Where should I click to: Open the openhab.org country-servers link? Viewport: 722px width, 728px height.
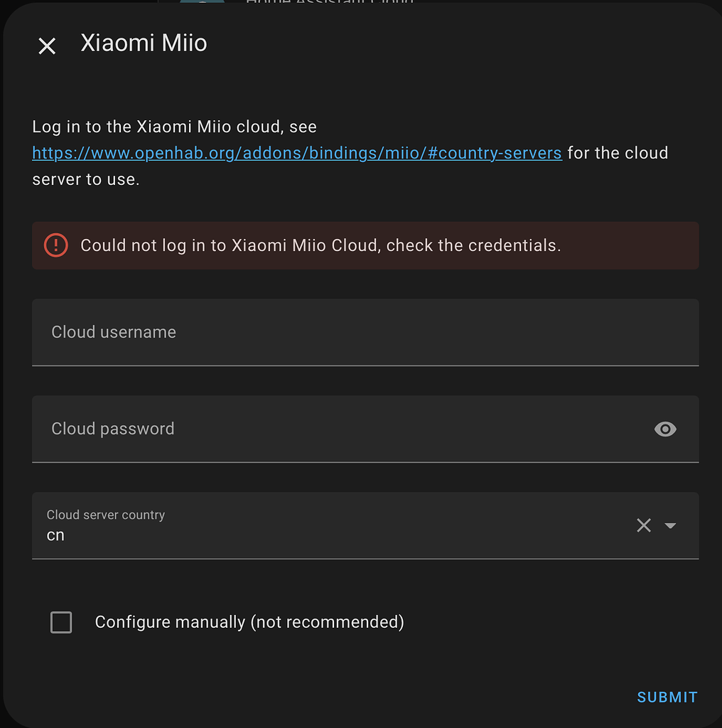296,152
